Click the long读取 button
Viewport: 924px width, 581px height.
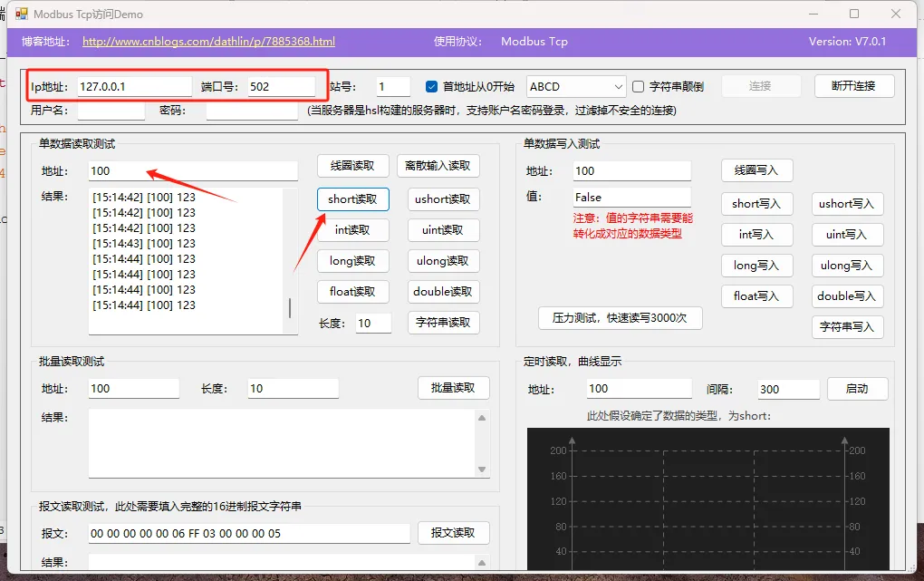pyautogui.click(x=353, y=261)
